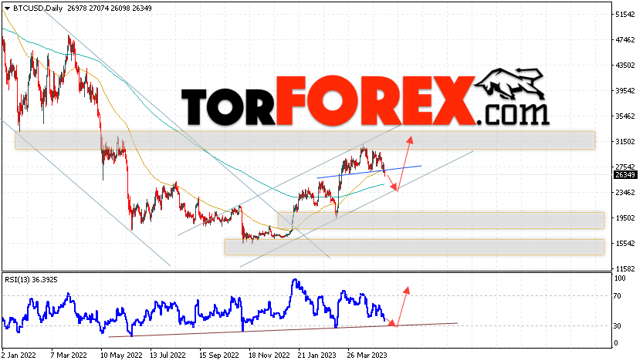Screen dimensions: 643x364
Task: Click the 10 May 2022 date label
Action: click(121, 355)
